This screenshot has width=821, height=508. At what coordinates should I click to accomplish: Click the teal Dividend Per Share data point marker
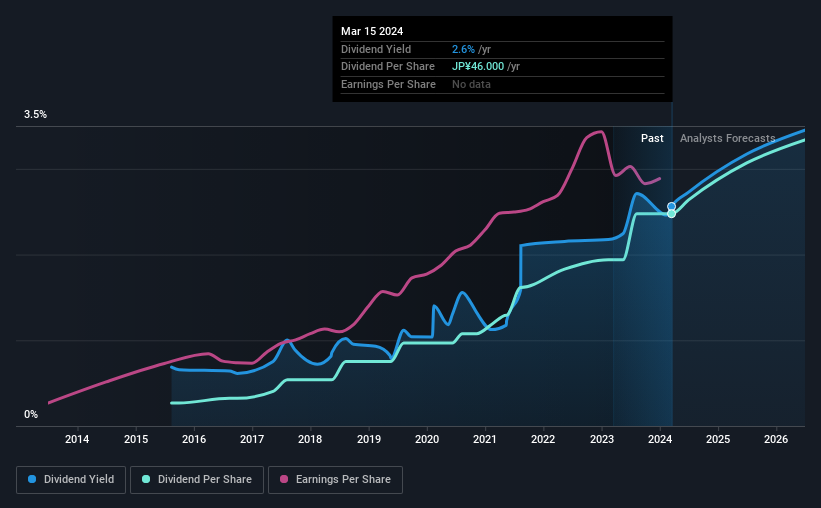[x=671, y=214]
